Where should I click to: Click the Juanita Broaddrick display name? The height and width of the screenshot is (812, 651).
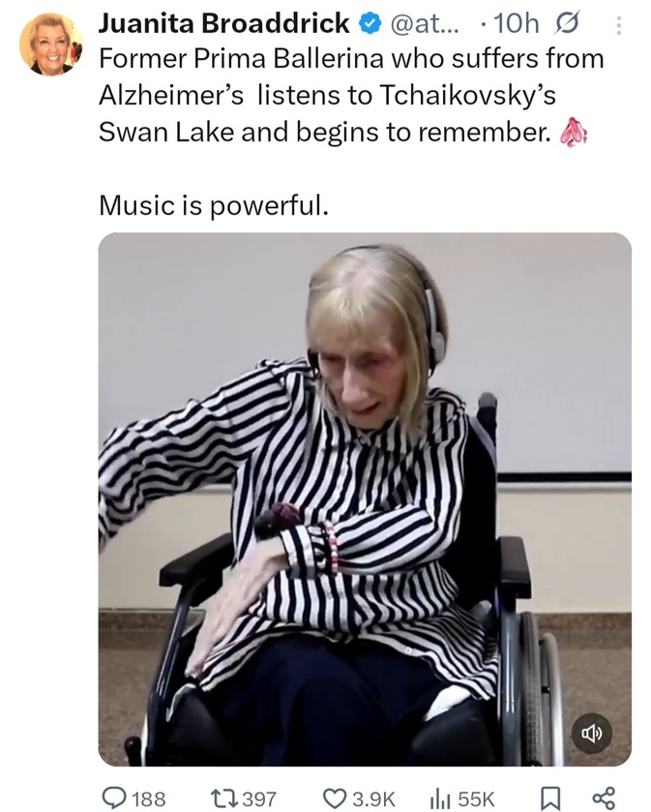(x=224, y=23)
